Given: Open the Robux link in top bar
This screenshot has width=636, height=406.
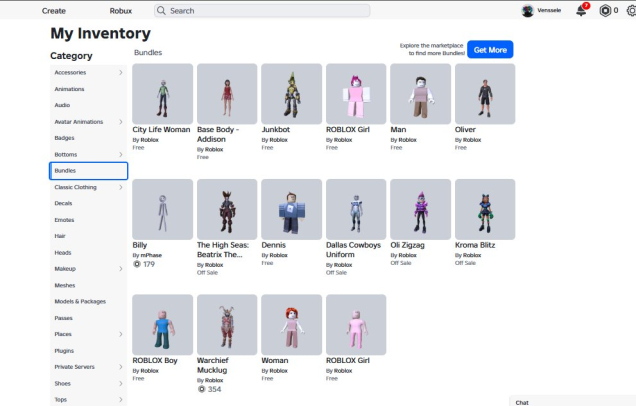Looking at the screenshot, I should coord(120,11).
